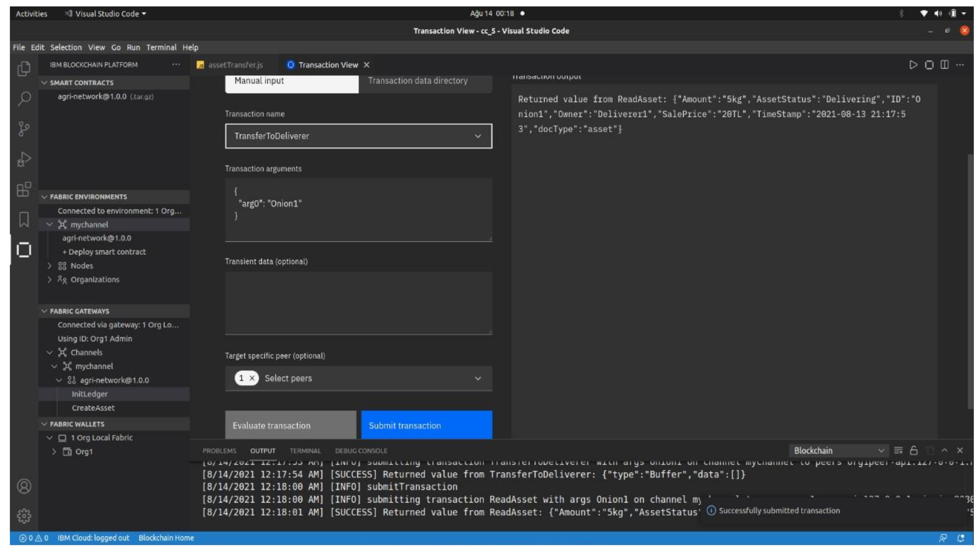Screen dimensions: 980x551
Task: Open Run and Debug icon
Action: pyautogui.click(x=24, y=159)
